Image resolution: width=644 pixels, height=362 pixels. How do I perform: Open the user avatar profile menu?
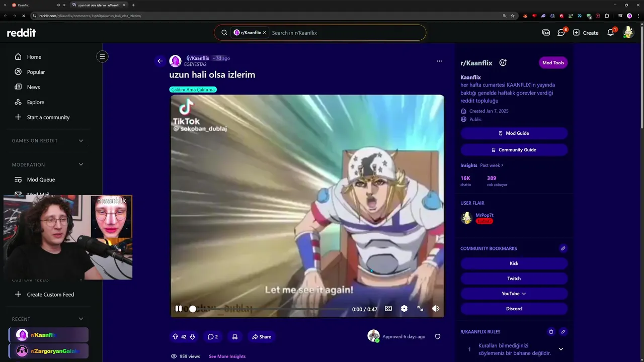tap(628, 33)
